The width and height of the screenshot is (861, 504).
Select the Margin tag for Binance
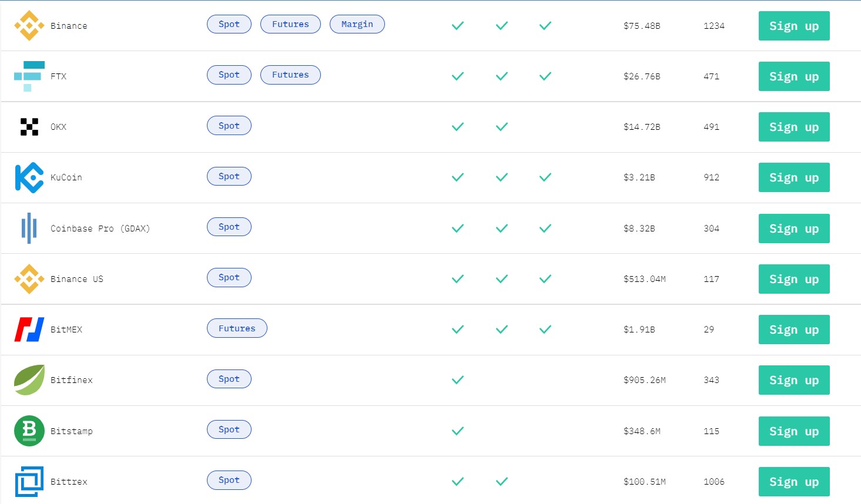pos(357,24)
